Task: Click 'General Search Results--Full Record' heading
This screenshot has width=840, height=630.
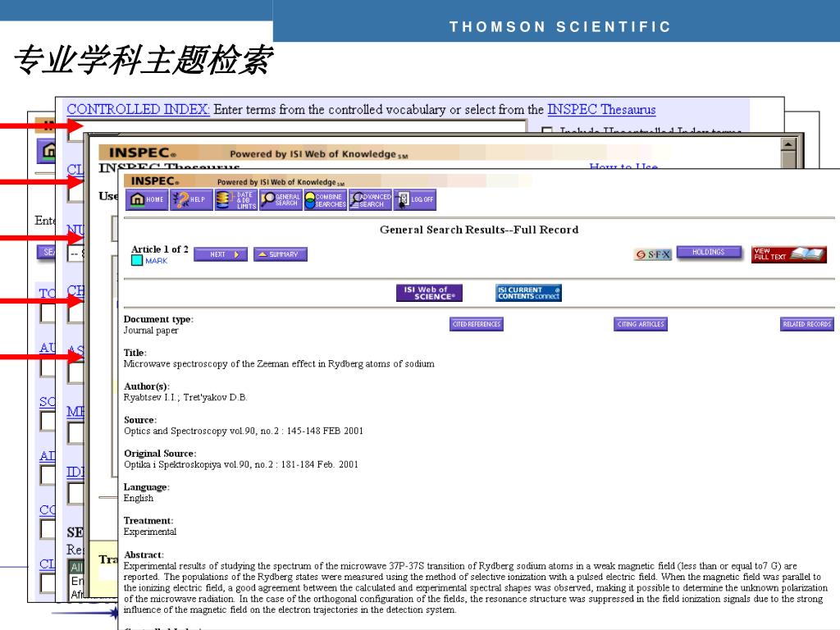Action: coord(479,230)
